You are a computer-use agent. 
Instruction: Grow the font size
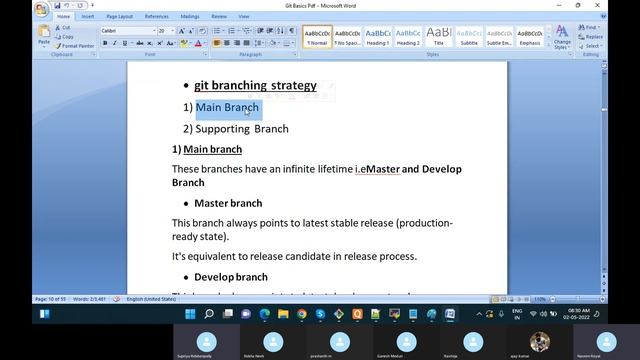coord(182,31)
